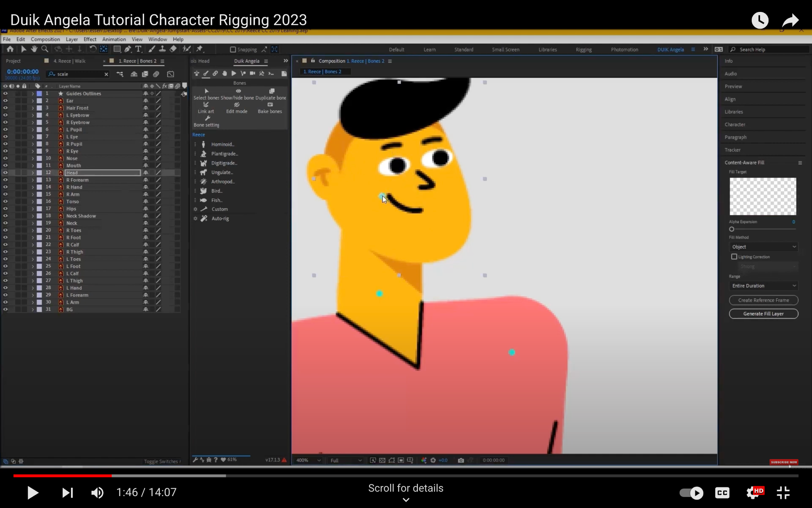The width and height of the screenshot is (812, 508).
Task: Open the Animation menu
Action: [x=114, y=39]
